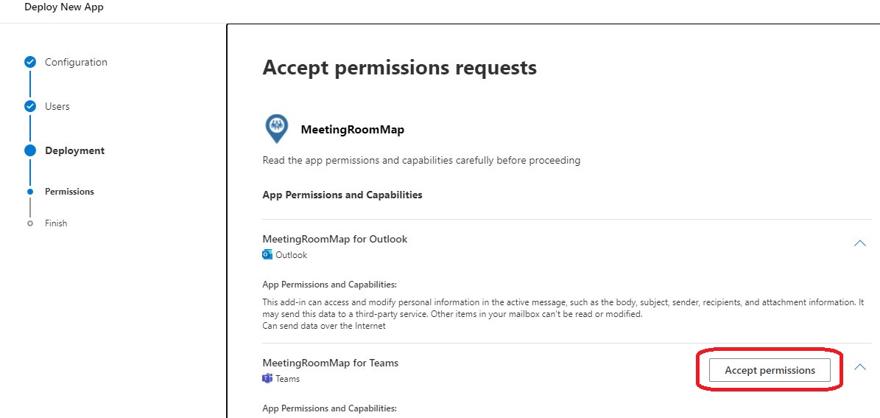880x418 pixels.
Task: Collapse the MeetingRoomMap for Outlook section chevron
Action: (x=859, y=244)
